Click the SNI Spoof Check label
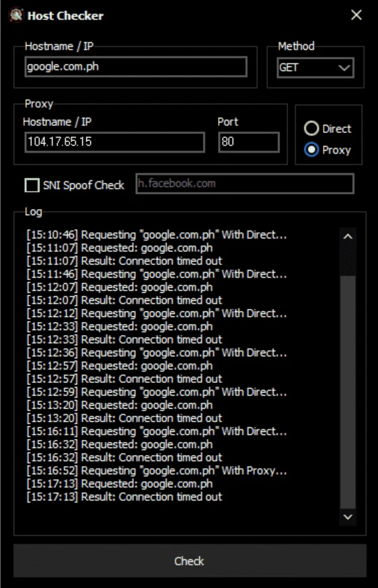This screenshot has height=588, width=378. coord(83,185)
